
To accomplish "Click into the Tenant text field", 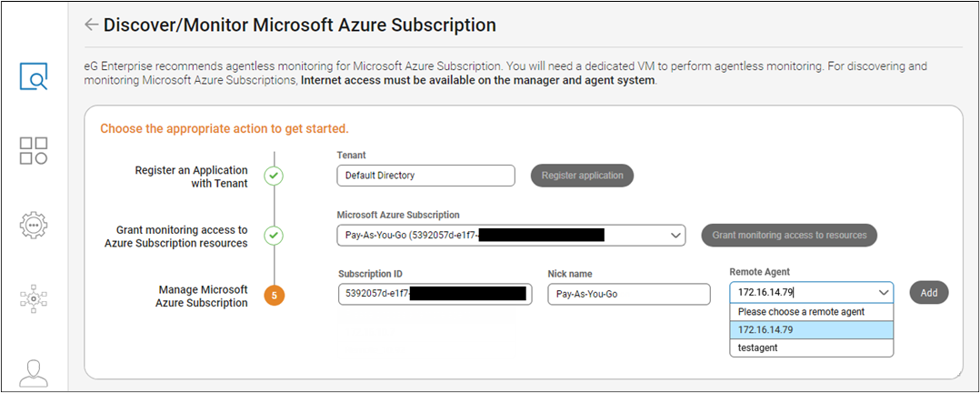I will [425, 176].
